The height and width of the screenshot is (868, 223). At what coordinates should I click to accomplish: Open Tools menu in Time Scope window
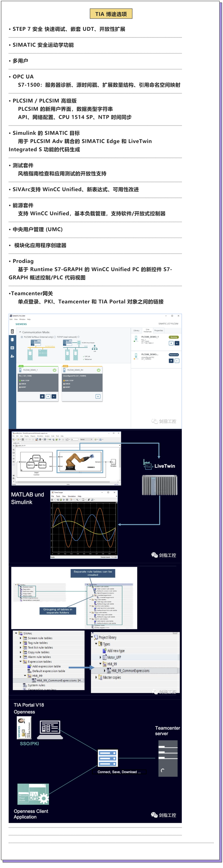coord(58,496)
